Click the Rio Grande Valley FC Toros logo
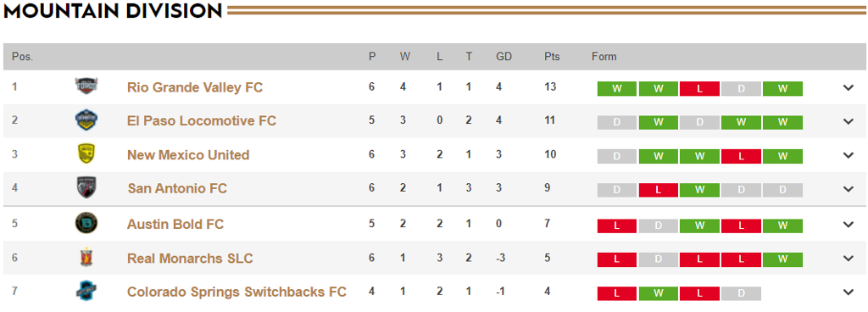Viewport: 868px width, 312px height. click(86, 86)
